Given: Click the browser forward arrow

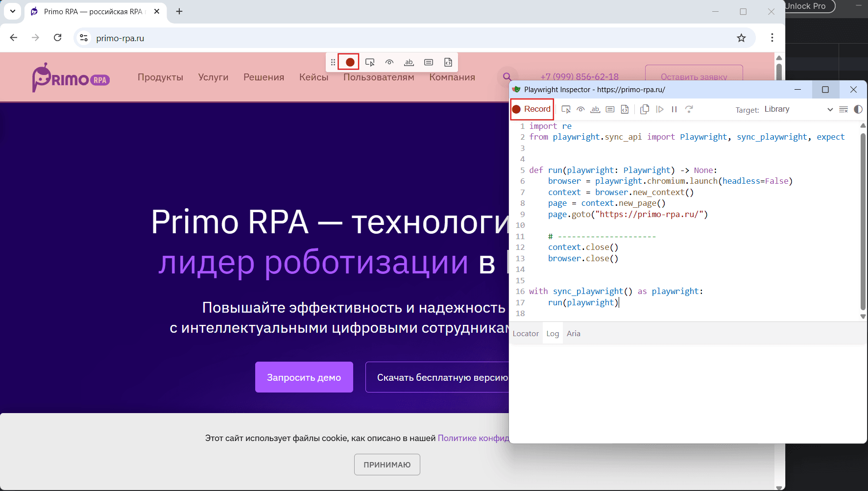Looking at the screenshot, I should 35,38.
